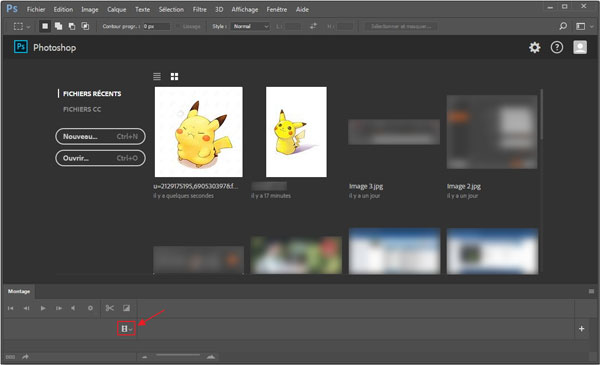600x365 pixels.
Task: Step to next frame in timeline
Action: point(59,308)
